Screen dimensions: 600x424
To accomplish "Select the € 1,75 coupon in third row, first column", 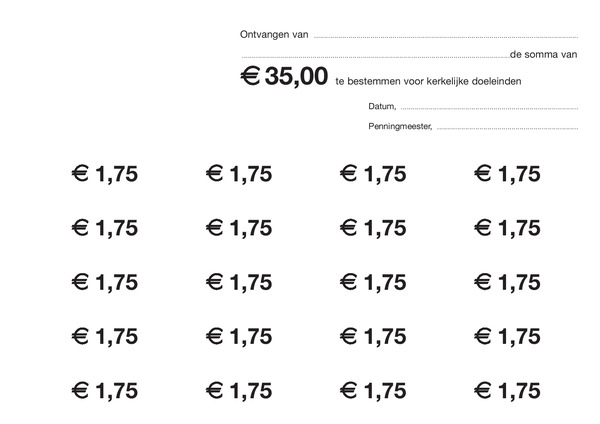I will [104, 282].
